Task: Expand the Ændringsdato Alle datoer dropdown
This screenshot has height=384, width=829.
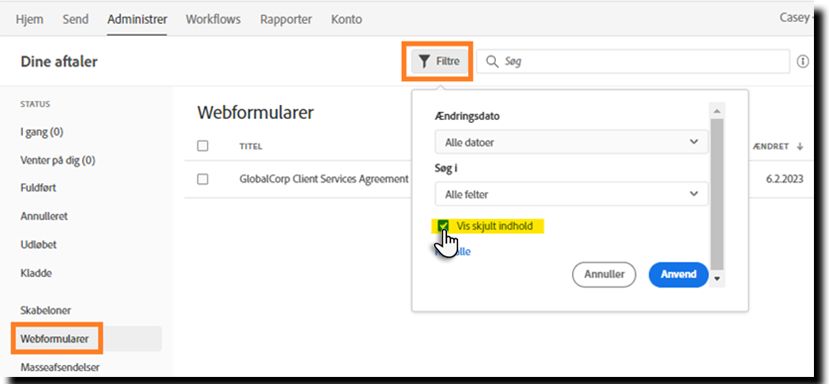Action: [572, 142]
